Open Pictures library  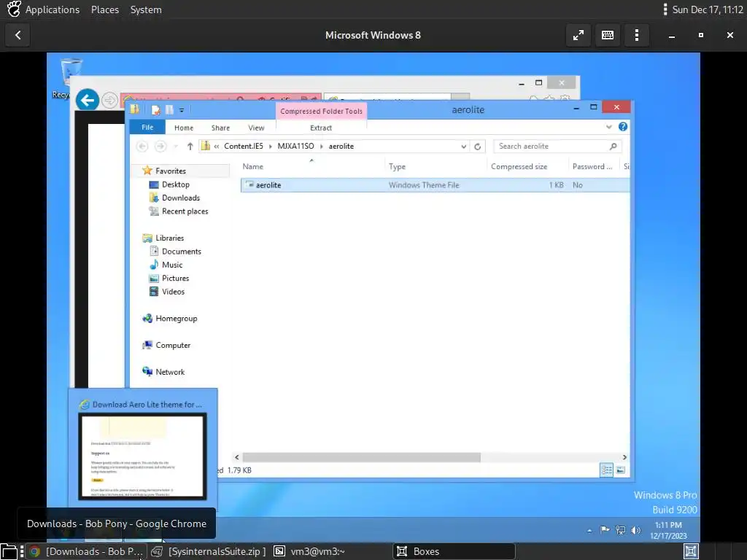click(175, 278)
